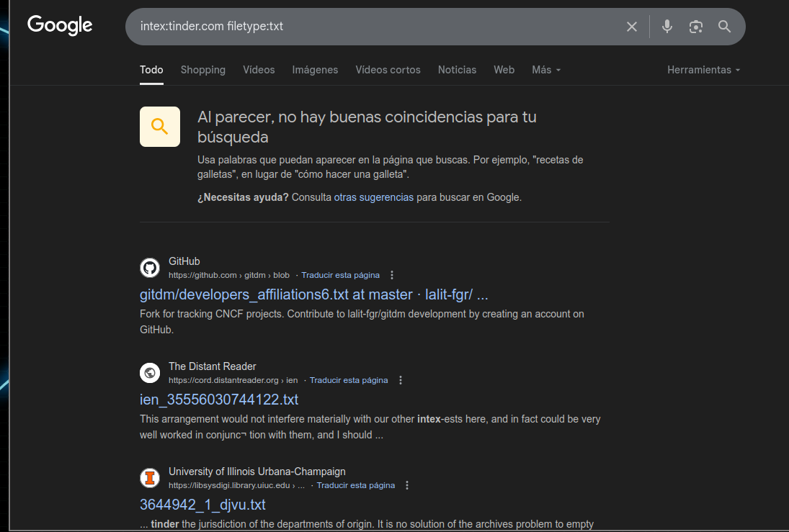
Task: Open options menu for University of Illinois result
Action: (407, 485)
